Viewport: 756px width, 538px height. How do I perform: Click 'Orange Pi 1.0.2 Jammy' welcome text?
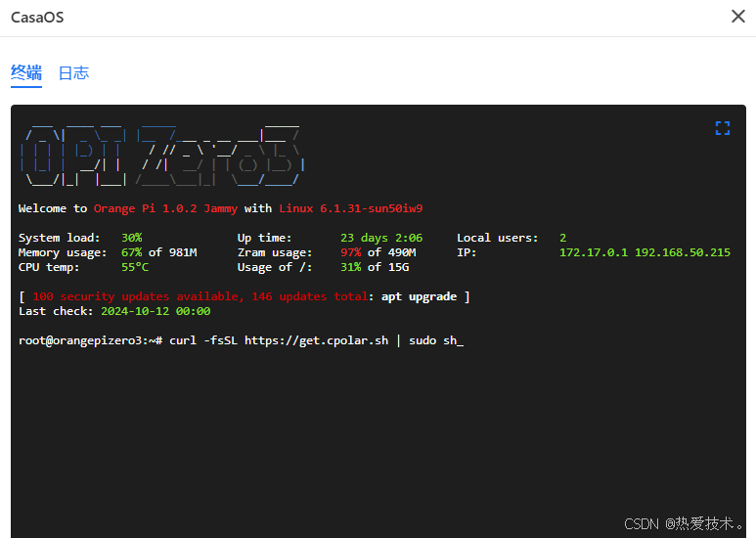[x=165, y=208]
